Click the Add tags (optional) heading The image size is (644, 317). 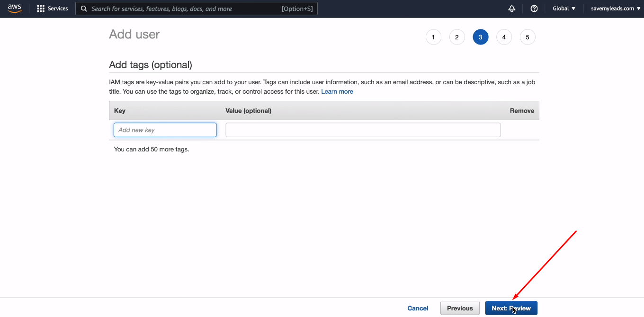(151, 65)
